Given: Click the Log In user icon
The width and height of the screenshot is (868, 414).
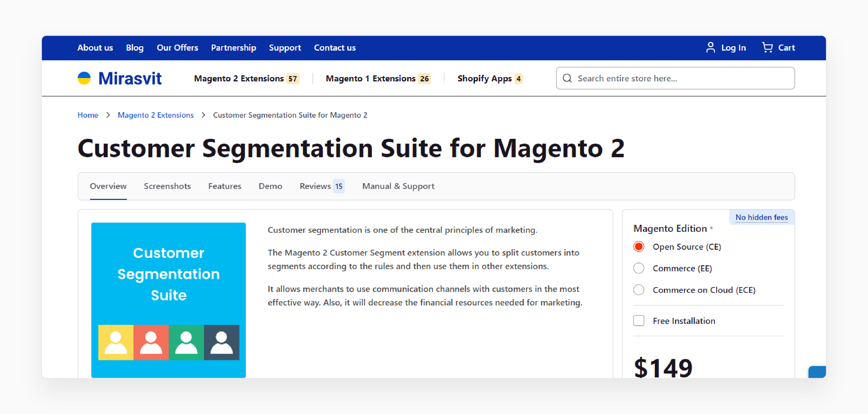Looking at the screenshot, I should coord(710,47).
